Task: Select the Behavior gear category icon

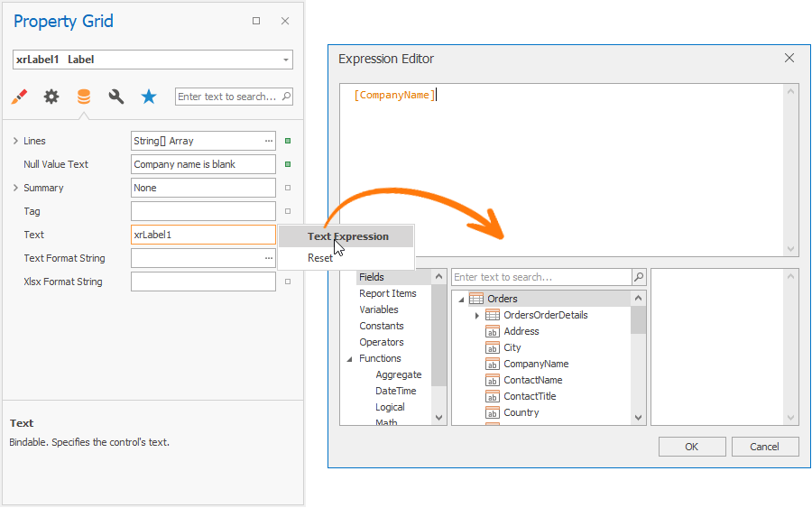Action: 51,97
